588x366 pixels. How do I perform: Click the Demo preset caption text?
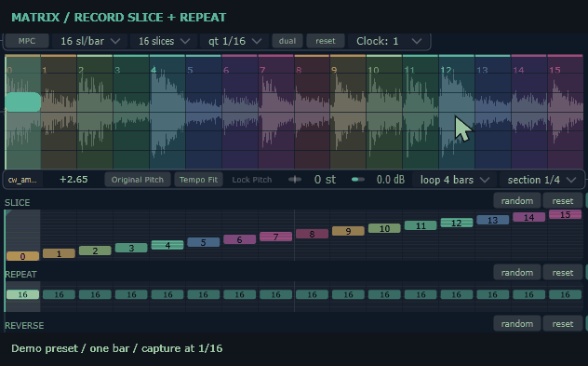pyautogui.click(x=117, y=348)
